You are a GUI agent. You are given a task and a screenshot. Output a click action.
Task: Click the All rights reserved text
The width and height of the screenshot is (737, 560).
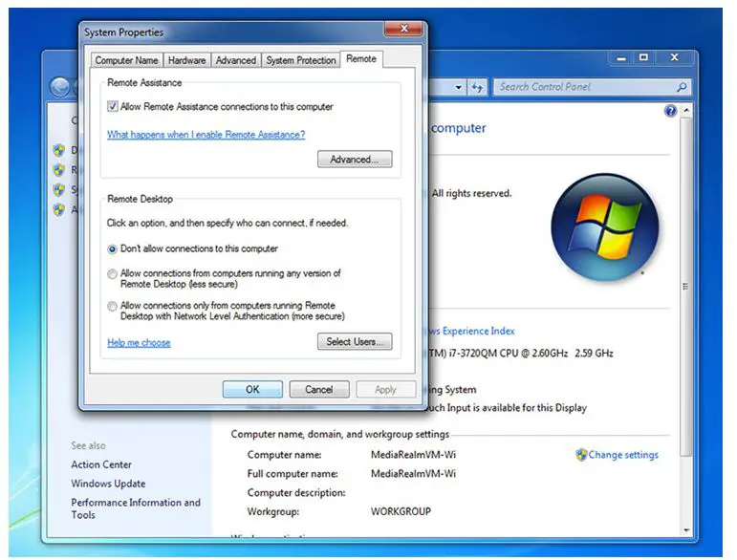[471, 193]
